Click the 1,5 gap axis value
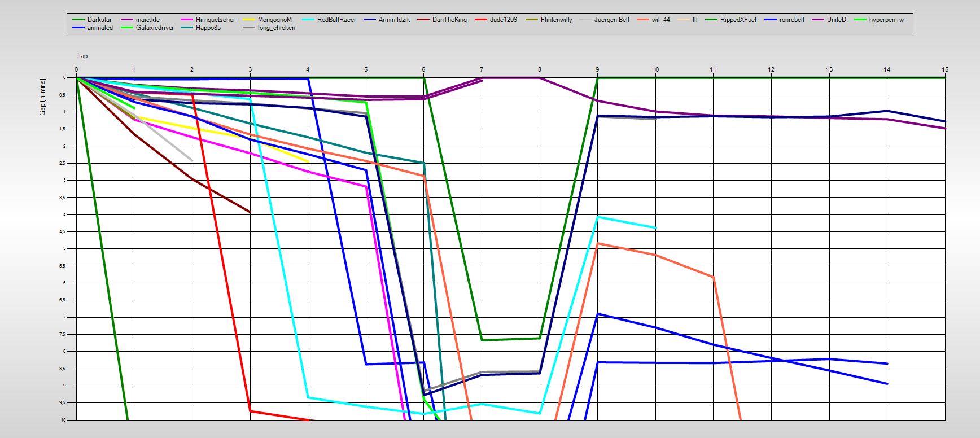 pos(63,129)
